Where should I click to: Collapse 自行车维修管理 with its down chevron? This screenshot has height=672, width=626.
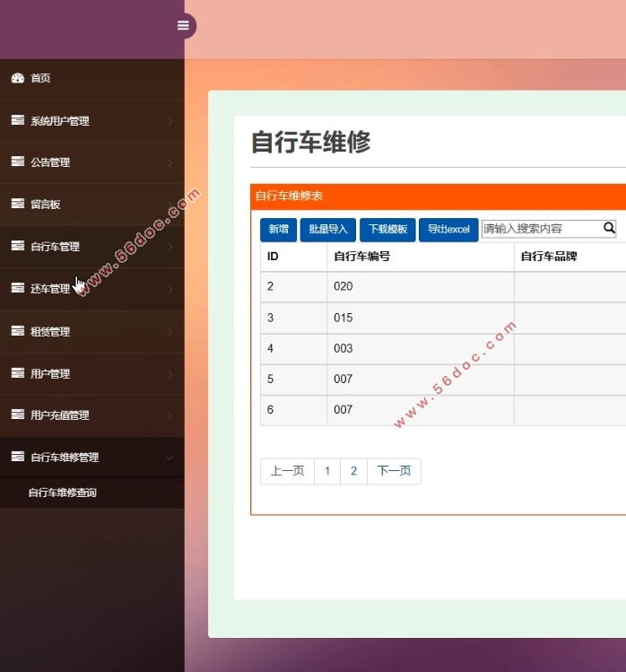click(x=170, y=458)
